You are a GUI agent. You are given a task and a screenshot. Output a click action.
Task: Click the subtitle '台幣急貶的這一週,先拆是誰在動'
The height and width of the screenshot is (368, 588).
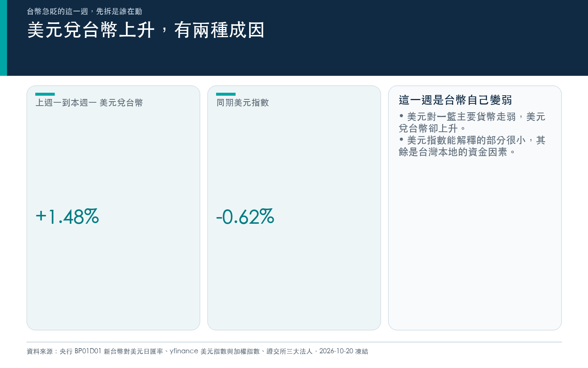pyautogui.click(x=84, y=11)
